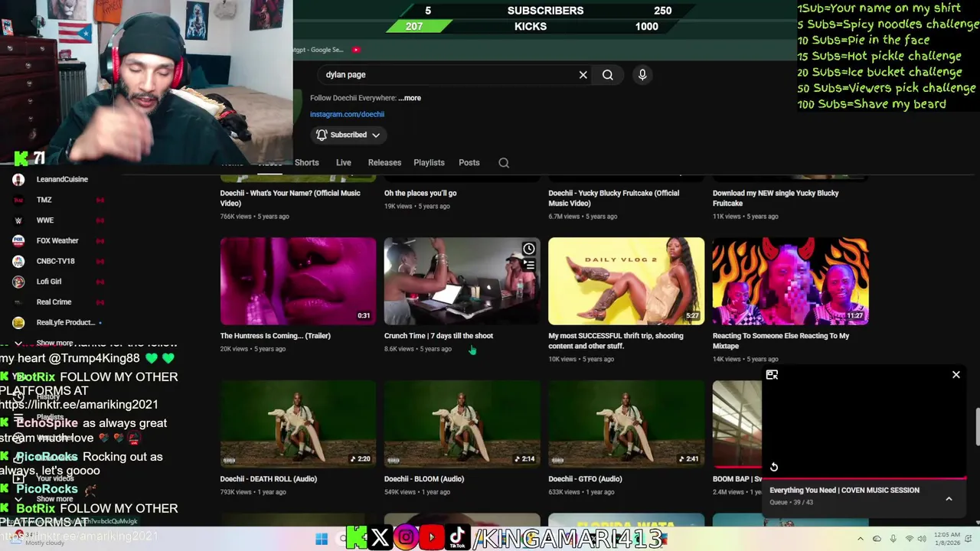The width and height of the screenshot is (980, 551).
Task: Open the channel search magnifier icon
Action: click(504, 163)
